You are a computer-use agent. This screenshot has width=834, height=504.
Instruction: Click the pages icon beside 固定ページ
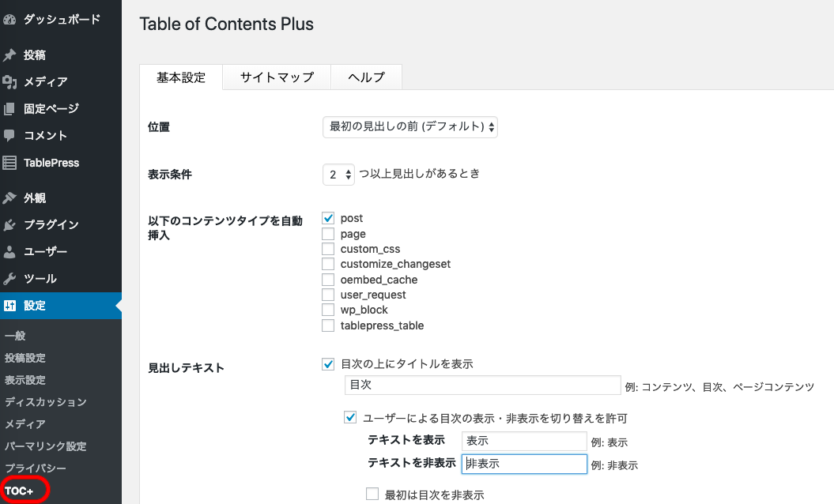(9, 109)
